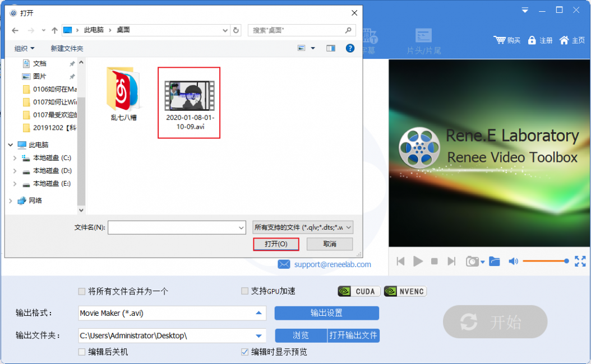591x364 pixels.
Task: Enable 将所有文件合并为一个 checkbox
Action: 81,291
